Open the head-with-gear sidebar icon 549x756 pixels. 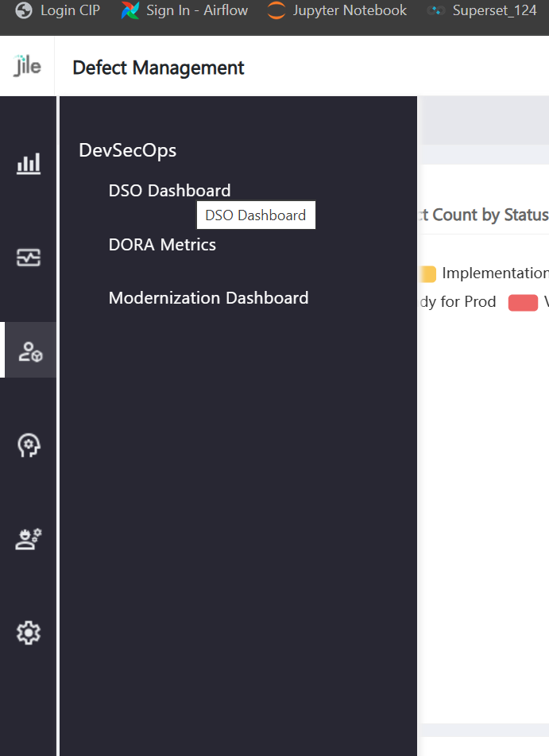[29, 445]
